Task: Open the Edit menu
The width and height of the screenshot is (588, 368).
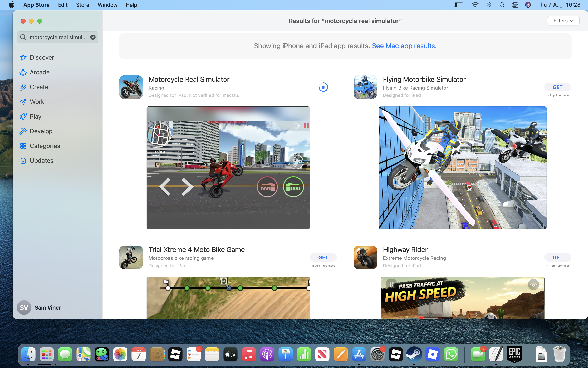Action: tap(63, 5)
